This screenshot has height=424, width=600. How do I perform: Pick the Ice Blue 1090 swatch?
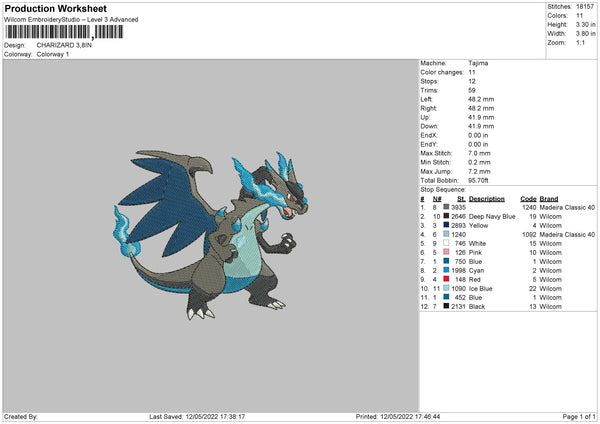tap(446, 288)
